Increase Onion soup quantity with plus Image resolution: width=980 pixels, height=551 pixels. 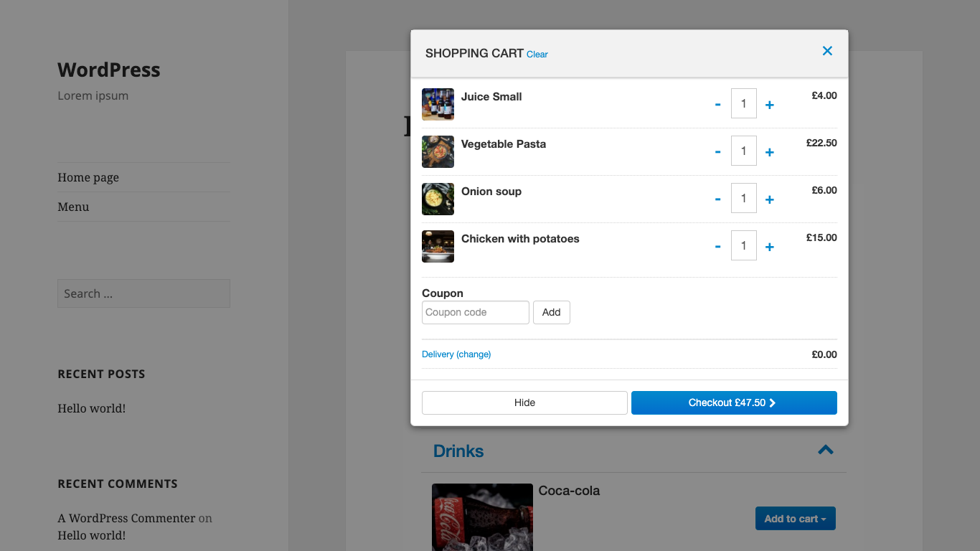coord(769,199)
